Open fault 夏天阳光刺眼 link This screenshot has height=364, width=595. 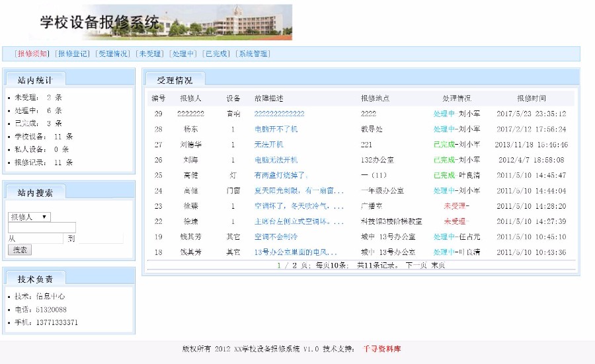pyautogui.click(x=299, y=191)
